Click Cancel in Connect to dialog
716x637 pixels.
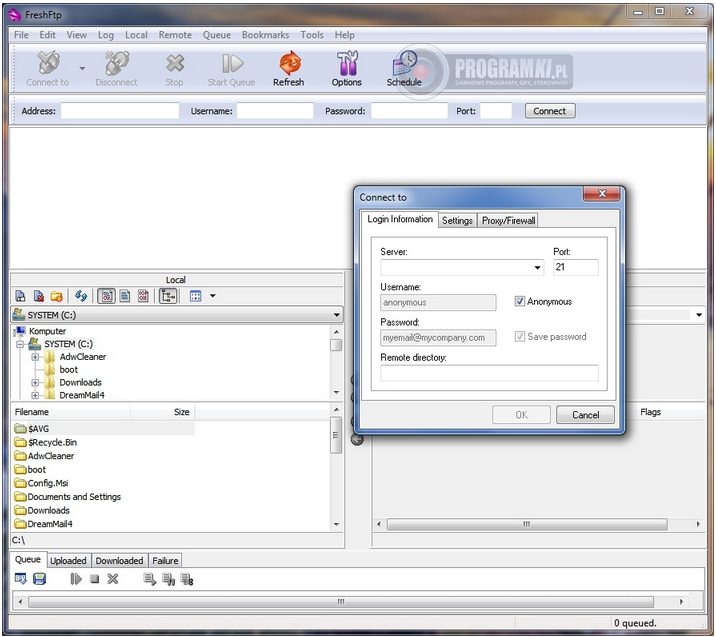tap(585, 415)
